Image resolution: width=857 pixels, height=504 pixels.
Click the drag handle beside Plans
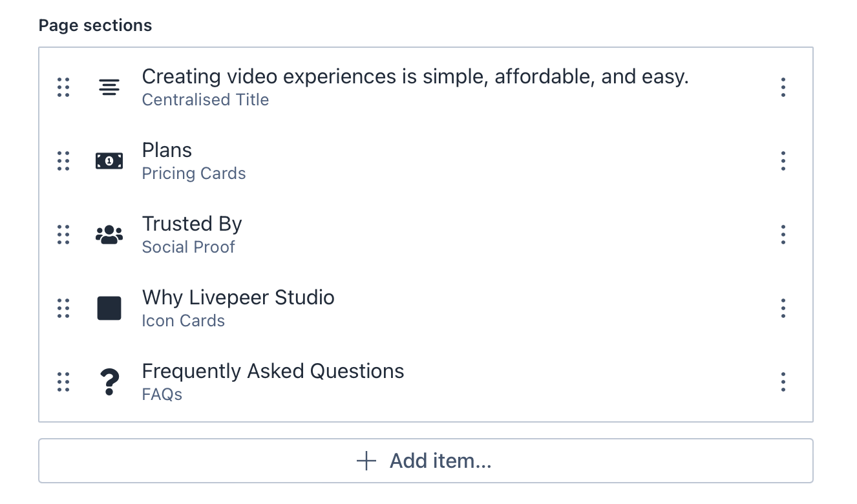click(x=63, y=161)
